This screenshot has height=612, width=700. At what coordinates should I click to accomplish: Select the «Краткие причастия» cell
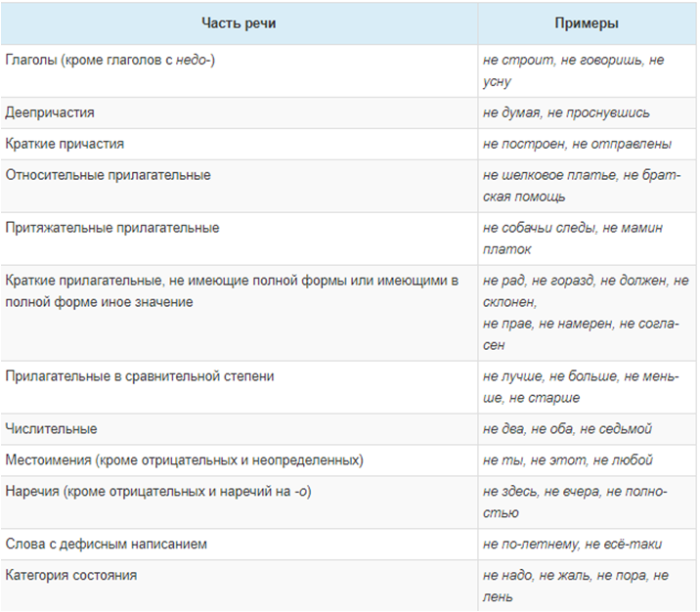coord(65,145)
